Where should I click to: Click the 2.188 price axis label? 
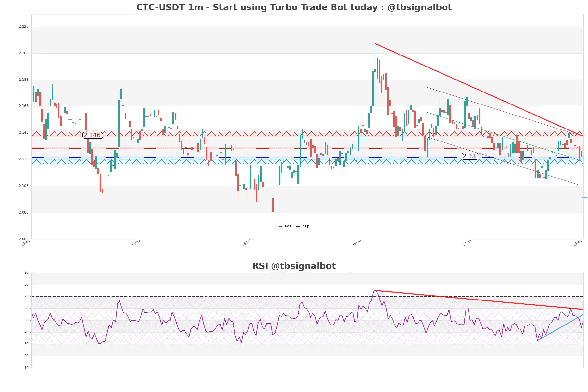click(24, 80)
